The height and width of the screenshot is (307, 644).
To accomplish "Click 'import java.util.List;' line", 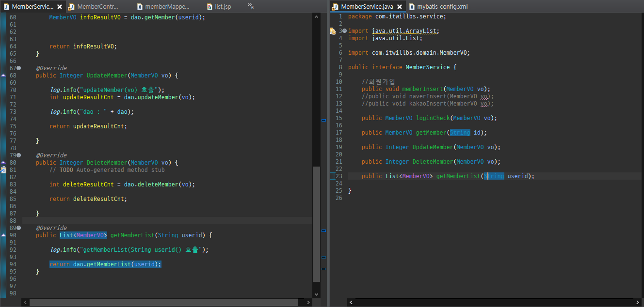I will (x=385, y=38).
